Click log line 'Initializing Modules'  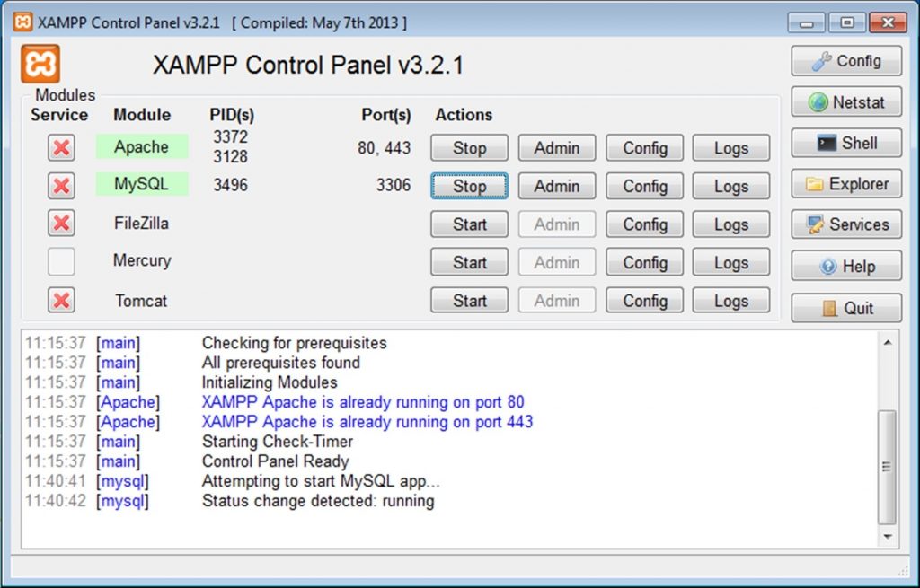270,382
